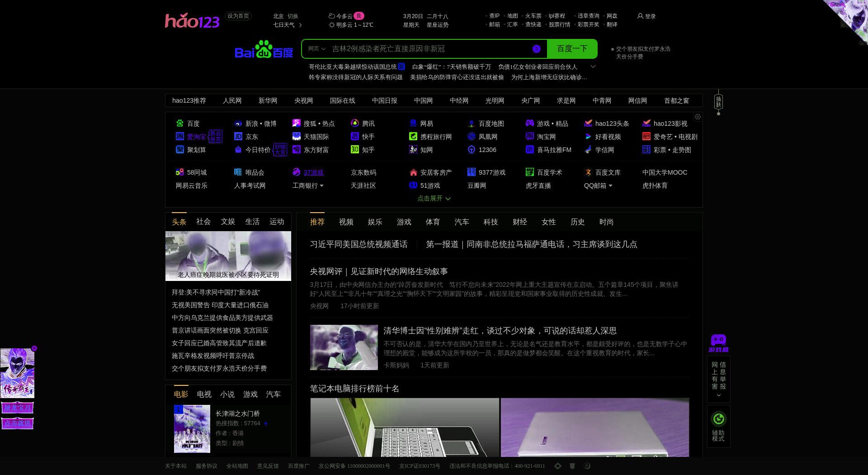Click the 37游戏 link
This screenshot has height=475, width=868.
click(313, 172)
